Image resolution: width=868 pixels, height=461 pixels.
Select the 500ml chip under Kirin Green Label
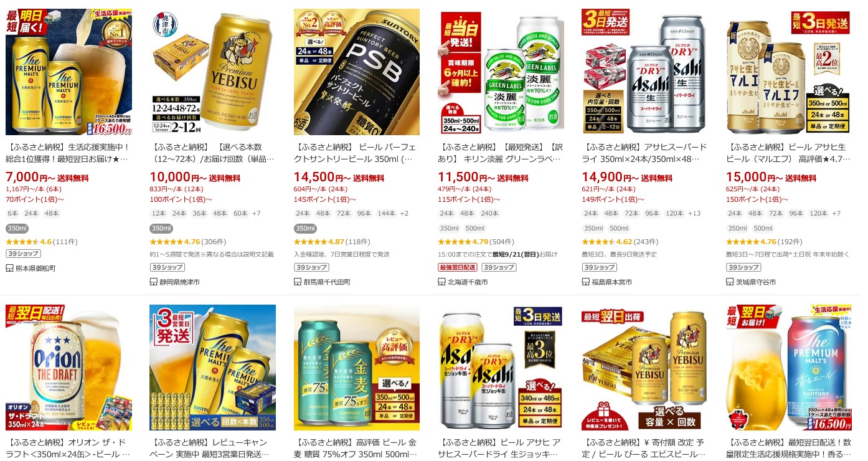(475, 228)
